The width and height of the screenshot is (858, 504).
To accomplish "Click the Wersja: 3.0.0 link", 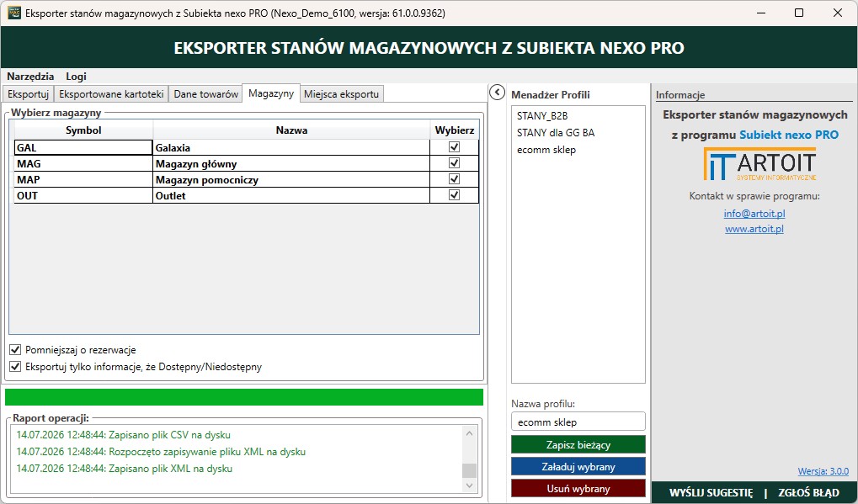I will pos(823,471).
